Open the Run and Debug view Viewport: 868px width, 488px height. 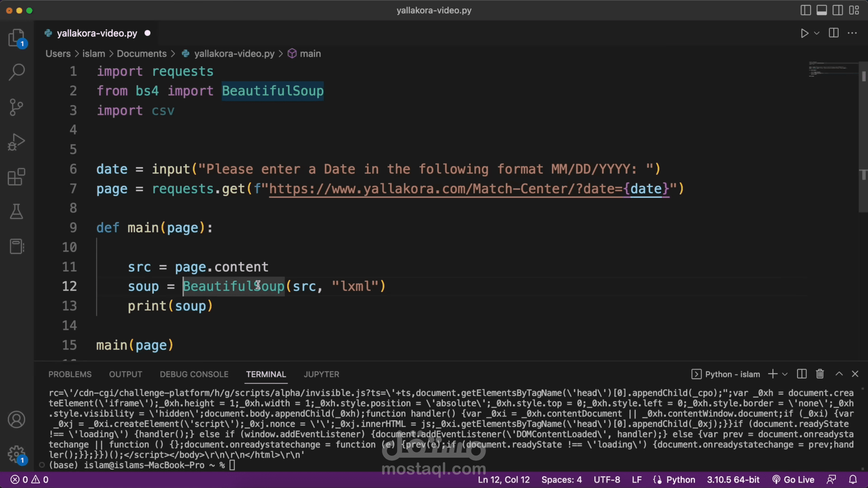(x=16, y=142)
